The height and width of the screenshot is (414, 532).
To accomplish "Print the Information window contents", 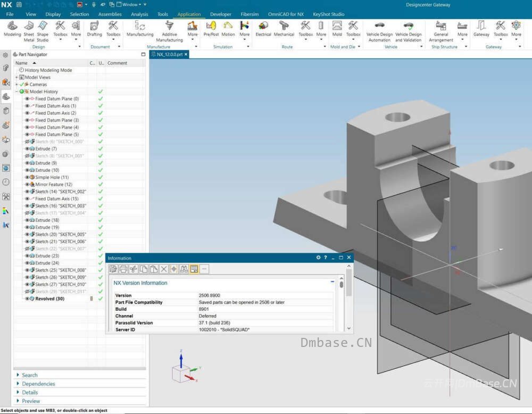I will 123,269.
